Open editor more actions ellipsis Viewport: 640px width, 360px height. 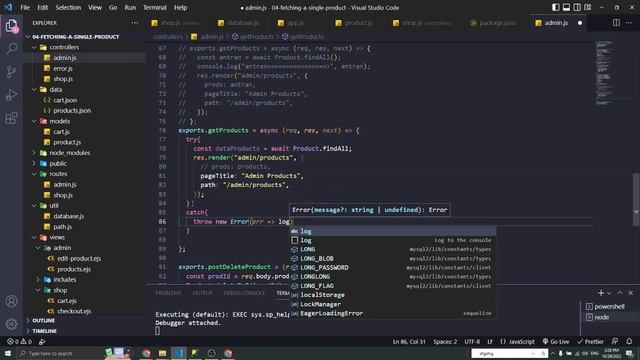tap(629, 23)
